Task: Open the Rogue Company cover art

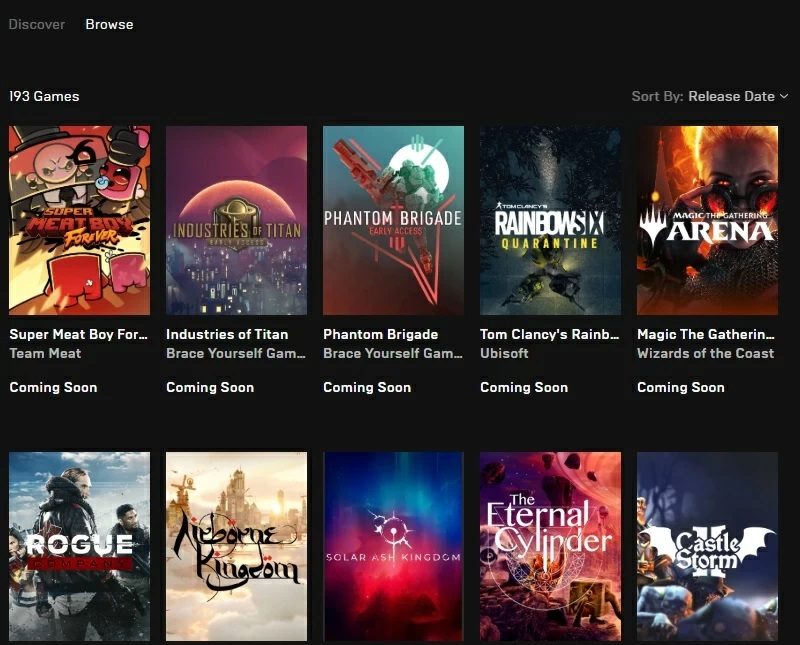Action: point(80,547)
